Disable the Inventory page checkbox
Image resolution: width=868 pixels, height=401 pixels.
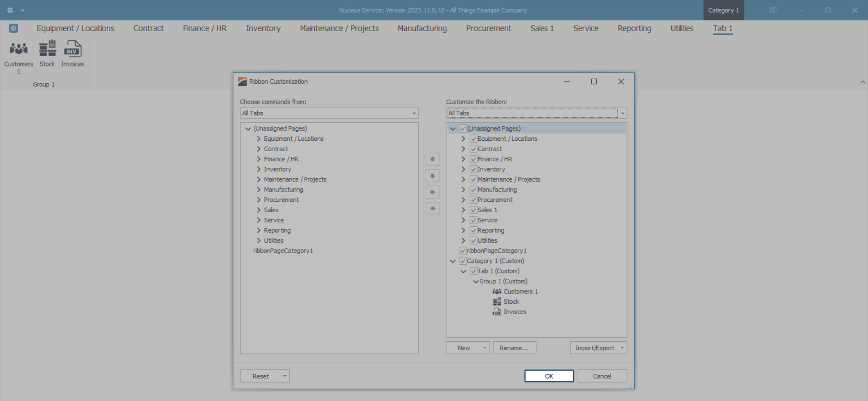(x=473, y=169)
